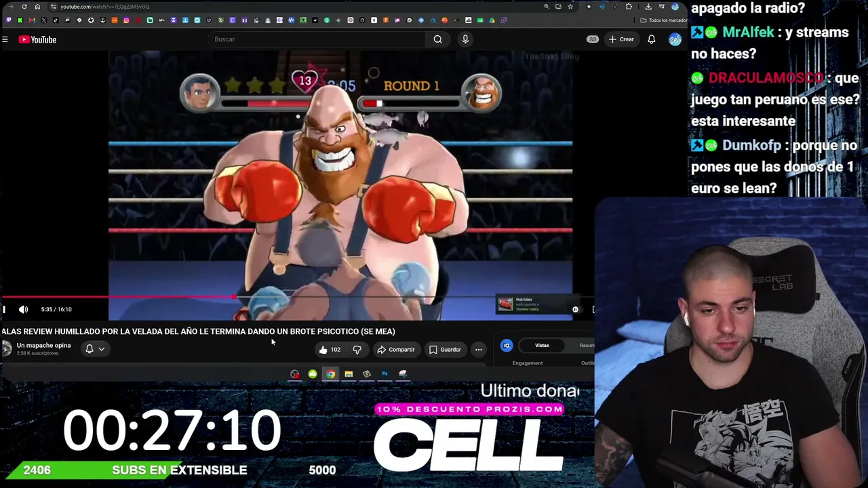
Task: Open Photoshop from the taskbar
Action: click(x=384, y=374)
